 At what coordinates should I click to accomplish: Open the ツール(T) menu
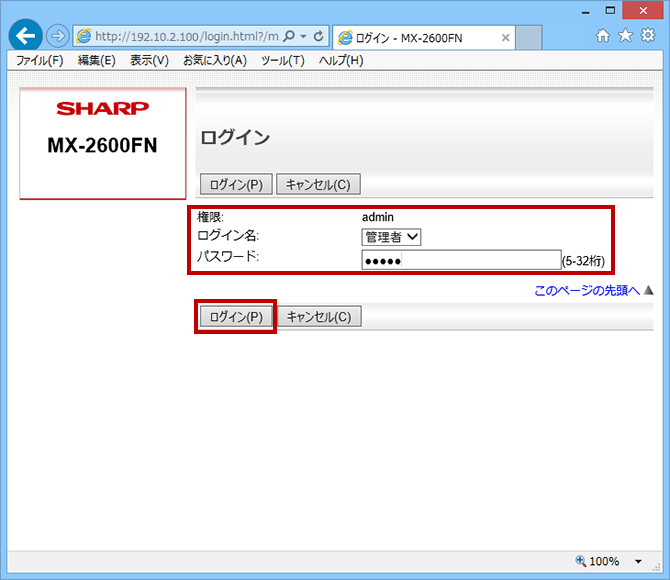(x=282, y=60)
